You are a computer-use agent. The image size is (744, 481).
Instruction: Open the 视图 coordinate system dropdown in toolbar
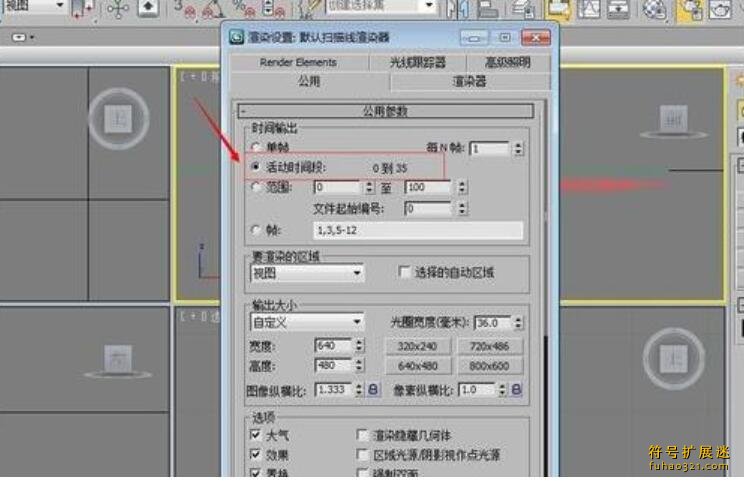click(33, 6)
